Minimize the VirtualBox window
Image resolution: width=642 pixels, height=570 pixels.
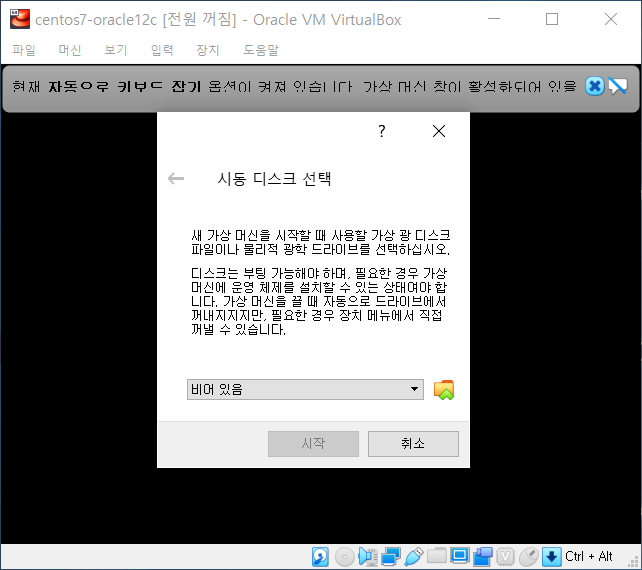pos(494,19)
